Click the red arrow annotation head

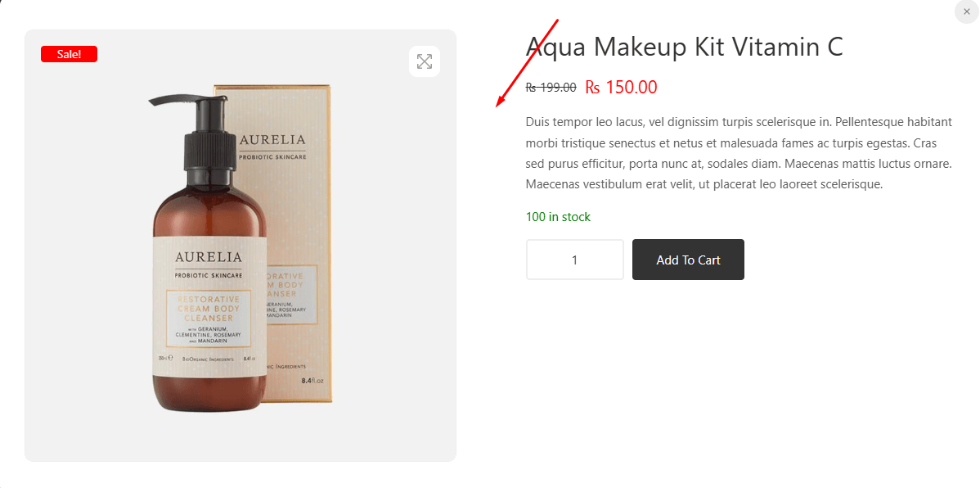(x=500, y=103)
